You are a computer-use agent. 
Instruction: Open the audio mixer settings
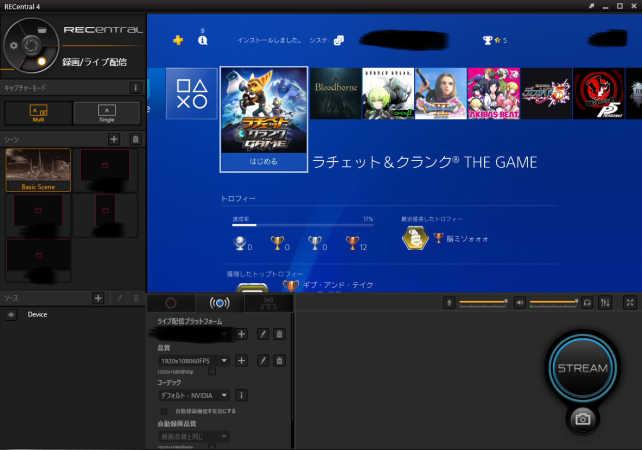coord(605,303)
